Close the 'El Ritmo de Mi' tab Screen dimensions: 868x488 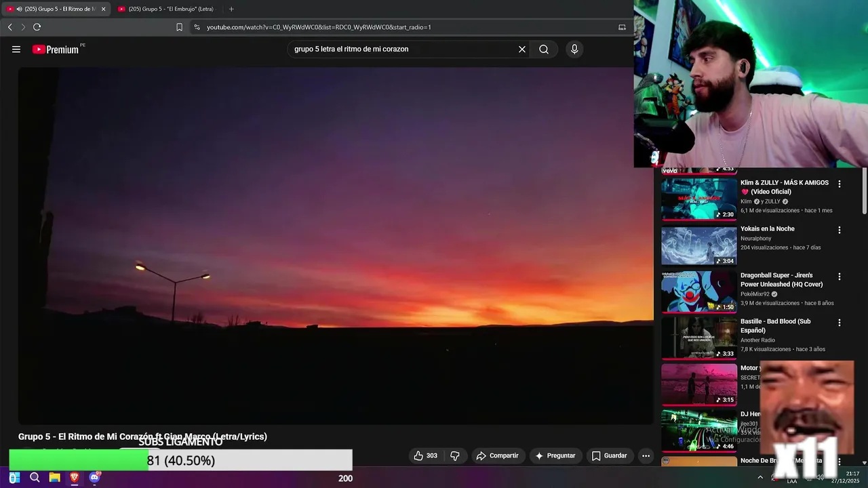103,9
